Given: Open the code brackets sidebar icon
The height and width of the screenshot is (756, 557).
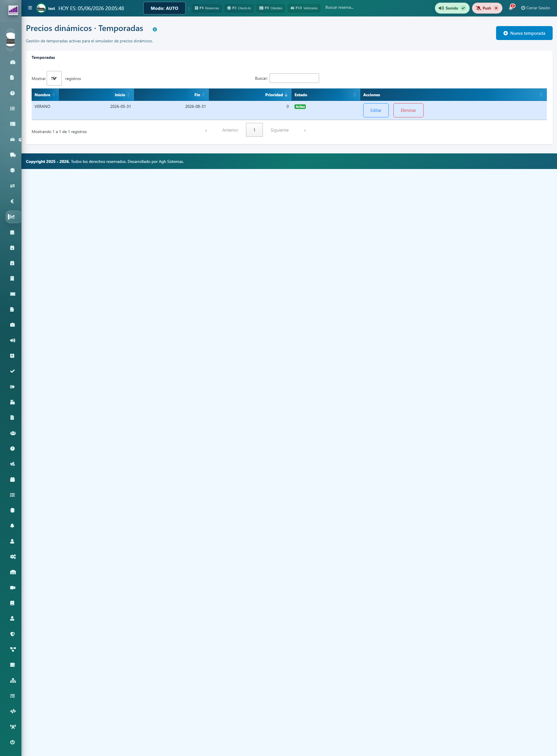Looking at the screenshot, I should coord(13,711).
